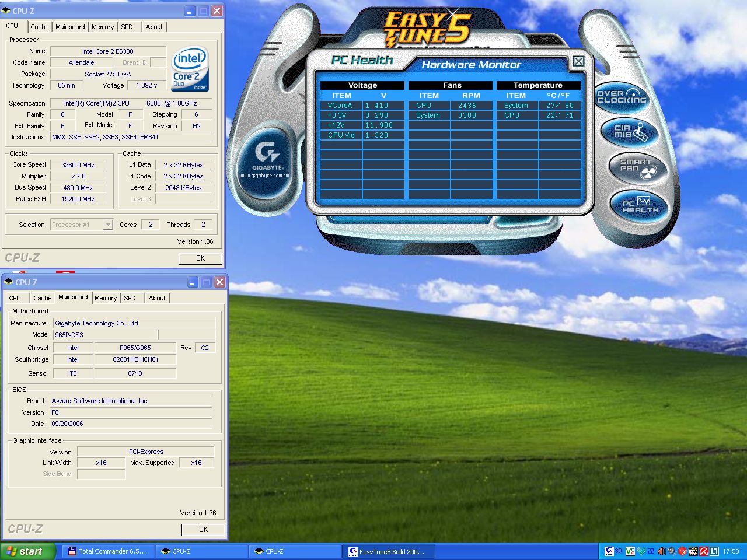Click OK in the lower CPU-Z Mainboard window
This screenshot has width=747, height=560.
203,530
